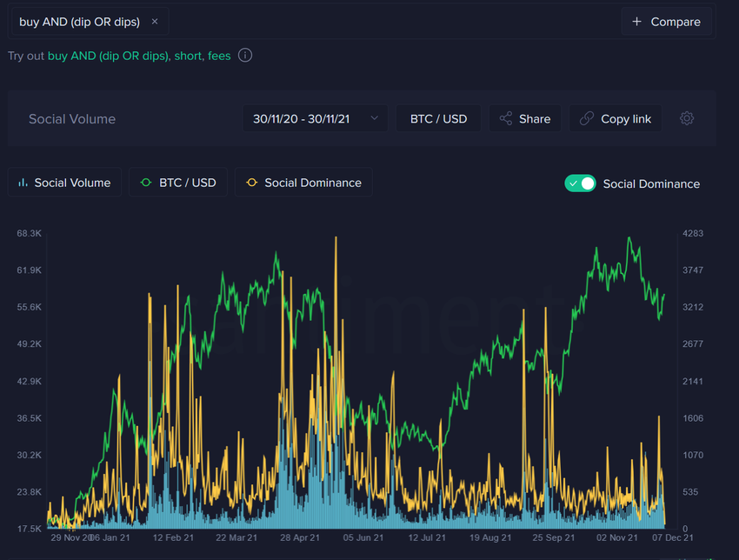The width and height of the screenshot is (739, 560).
Task: Click the info icon beside 'fees'
Action: click(x=245, y=56)
